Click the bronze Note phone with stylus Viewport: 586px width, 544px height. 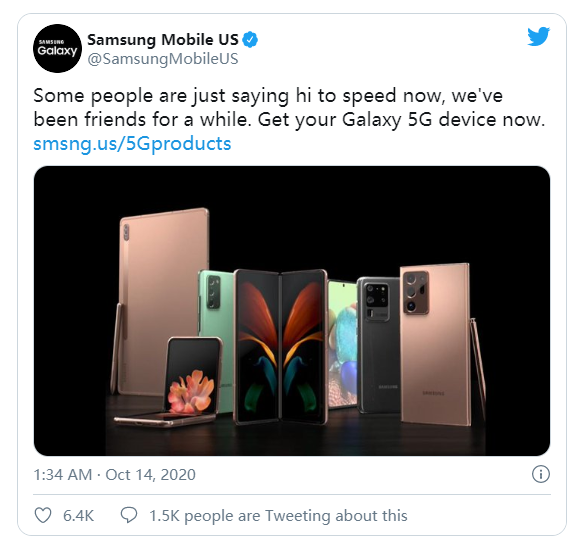pyautogui.click(x=441, y=346)
